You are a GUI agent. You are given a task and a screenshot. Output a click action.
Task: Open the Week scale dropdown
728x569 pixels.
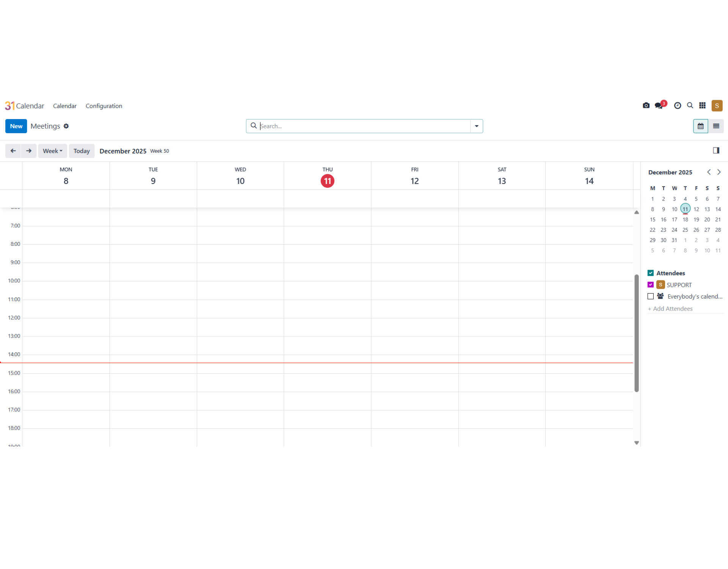coord(52,151)
